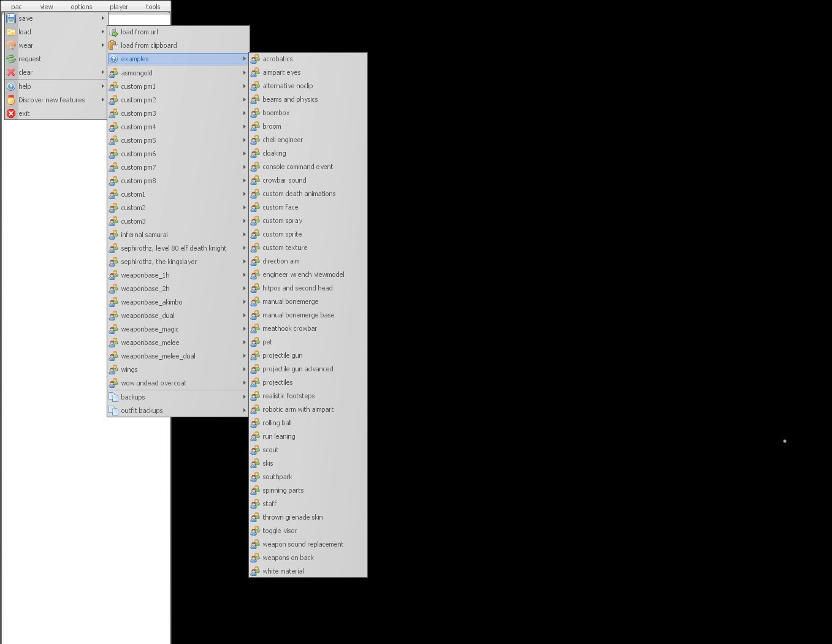Click the wear menu icon
832x644 pixels.
[x=11, y=45]
